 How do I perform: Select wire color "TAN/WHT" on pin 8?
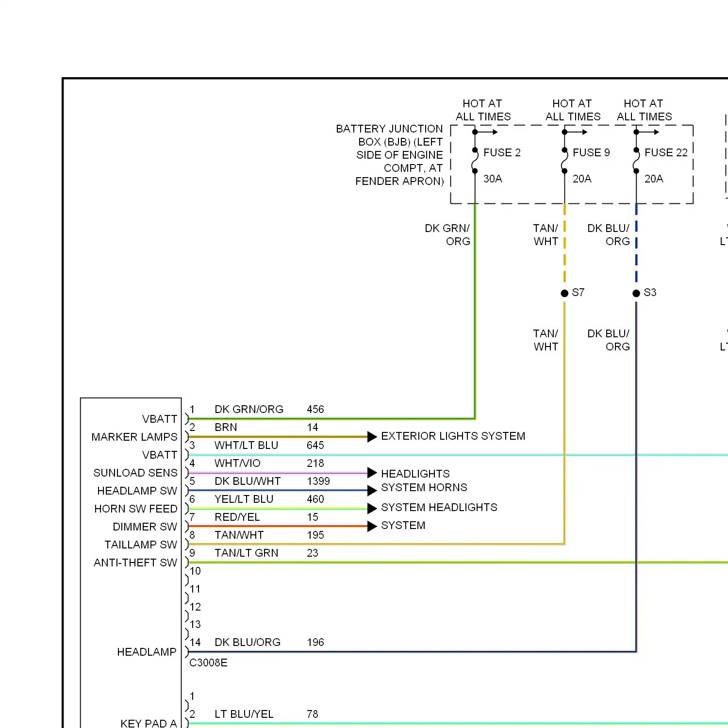[x=239, y=535]
